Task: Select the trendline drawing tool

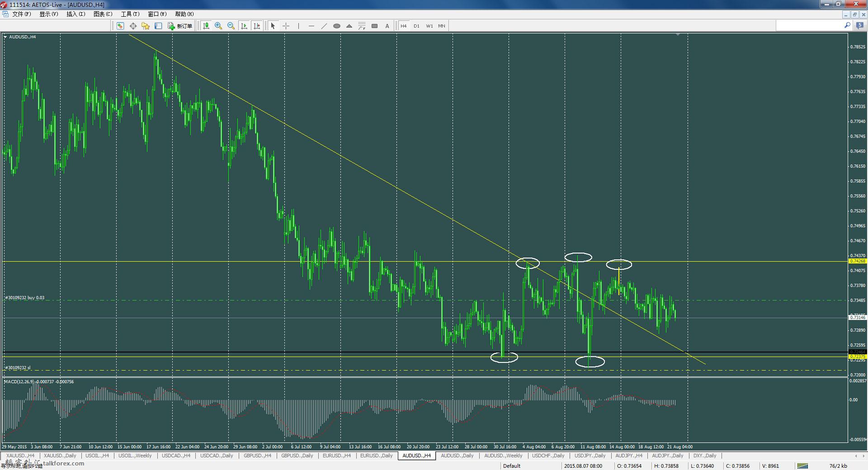Action: point(324,26)
